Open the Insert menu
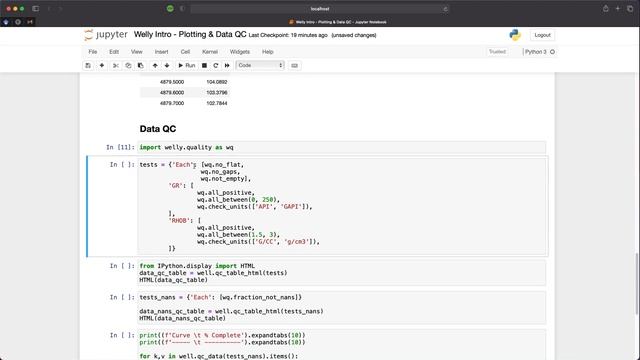Screen dimensions: 640x360 pyautogui.click(x=161, y=52)
